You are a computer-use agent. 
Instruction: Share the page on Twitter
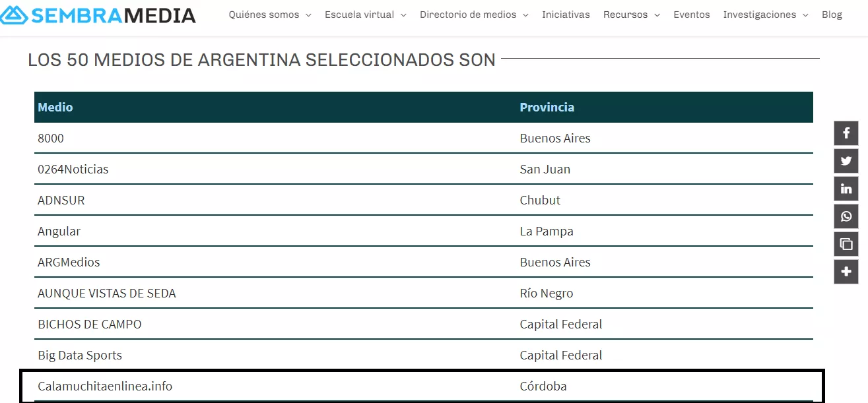[846, 160]
